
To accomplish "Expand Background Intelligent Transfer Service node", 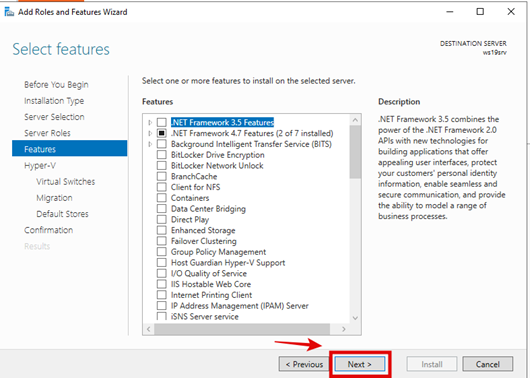I will [x=150, y=144].
